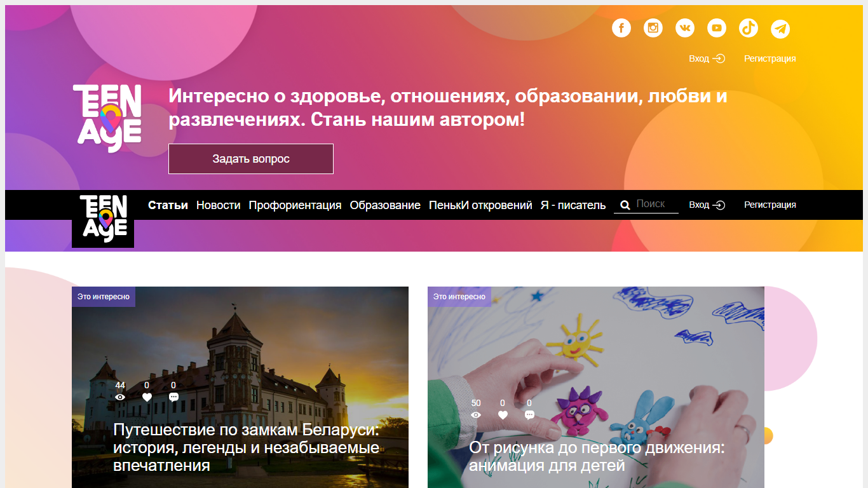Open the ПенькИ откровений menu item
868x488 pixels.
pyautogui.click(x=480, y=205)
